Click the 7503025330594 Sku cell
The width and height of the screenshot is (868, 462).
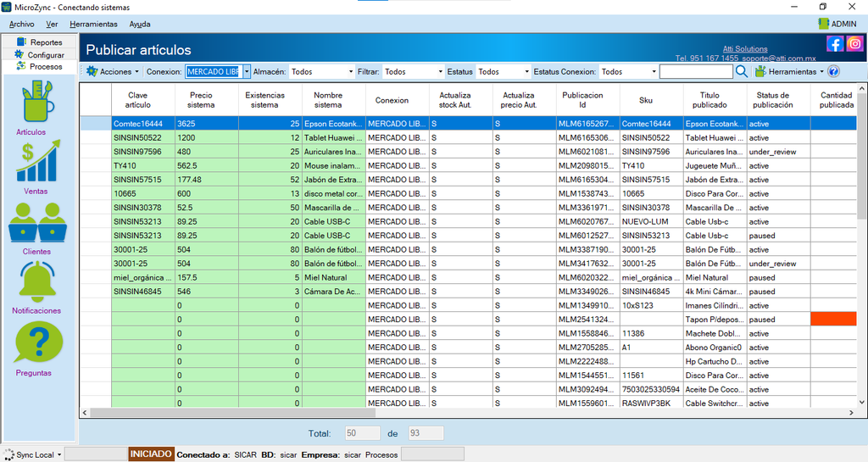click(x=652, y=389)
